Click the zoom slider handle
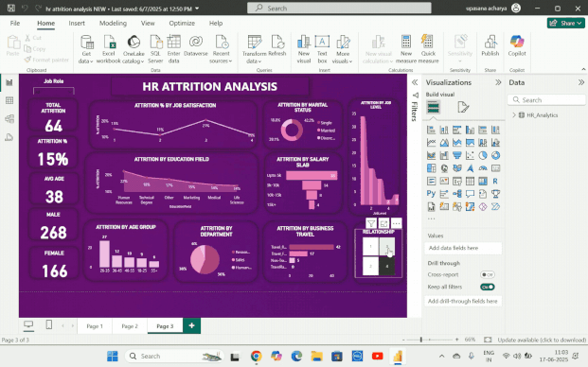 point(421,340)
